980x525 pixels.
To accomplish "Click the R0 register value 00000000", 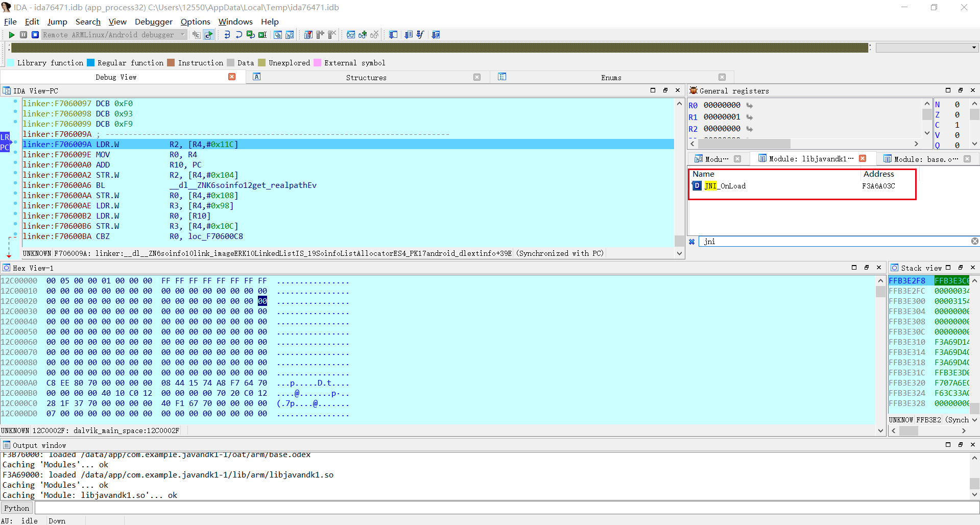I will point(722,105).
